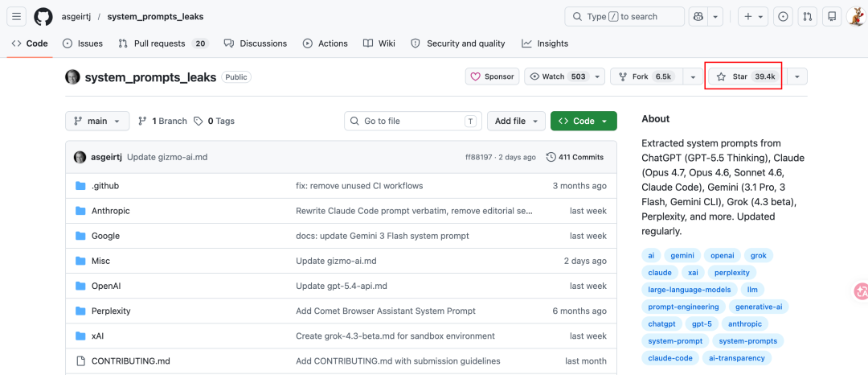Open user avatar menu in top right
This screenshot has width=868, height=375.
tap(856, 17)
